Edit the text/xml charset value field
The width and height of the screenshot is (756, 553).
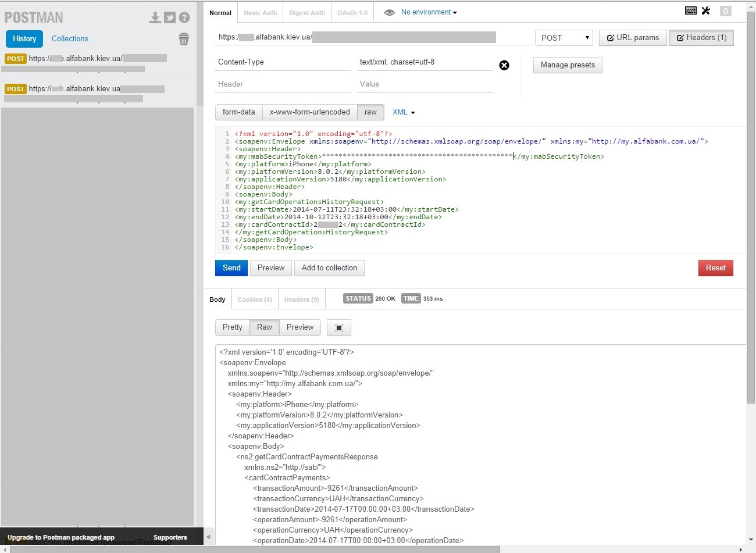(425, 62)
